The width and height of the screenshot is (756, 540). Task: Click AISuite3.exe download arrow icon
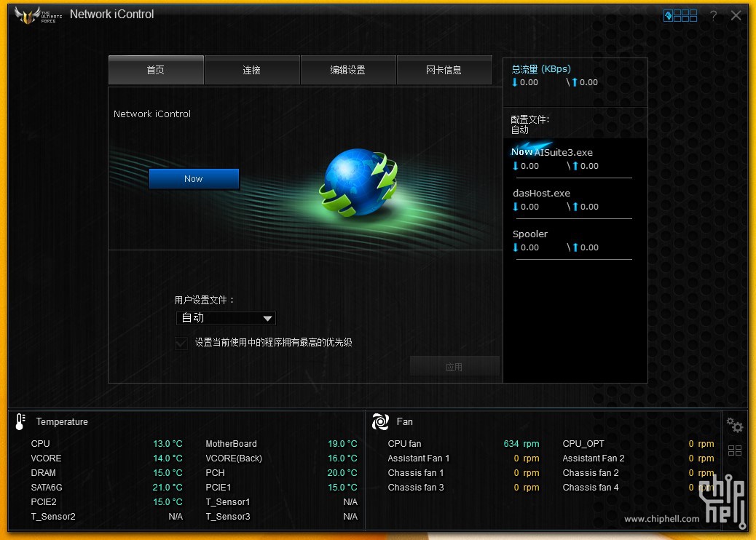click(516, 166)
